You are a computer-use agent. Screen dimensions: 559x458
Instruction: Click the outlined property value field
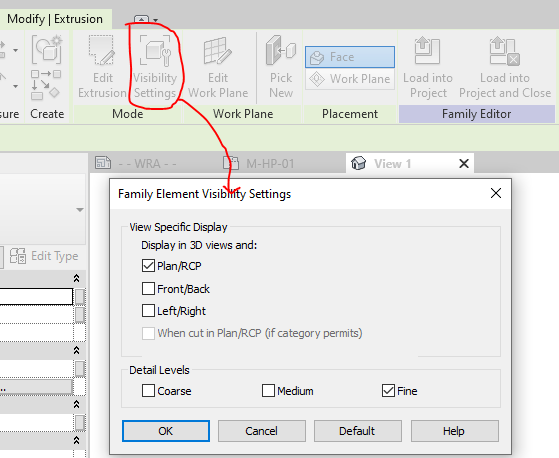click(x=36, y=297)
